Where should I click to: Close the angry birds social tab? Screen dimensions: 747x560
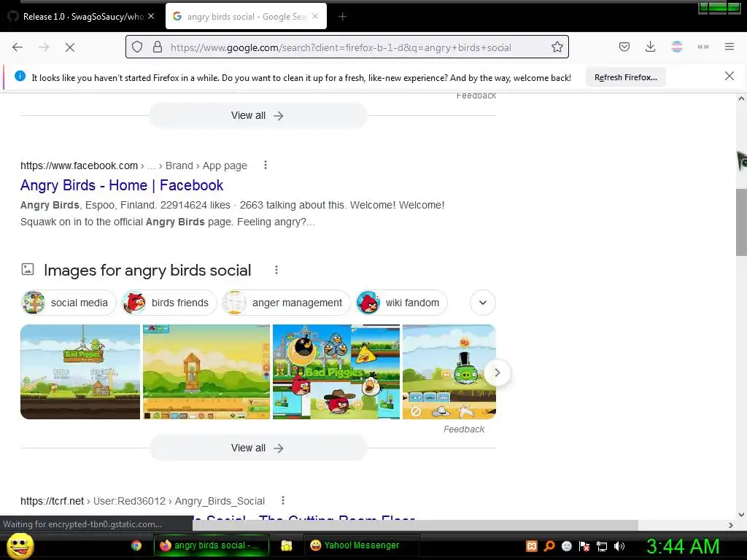[315, 16]
